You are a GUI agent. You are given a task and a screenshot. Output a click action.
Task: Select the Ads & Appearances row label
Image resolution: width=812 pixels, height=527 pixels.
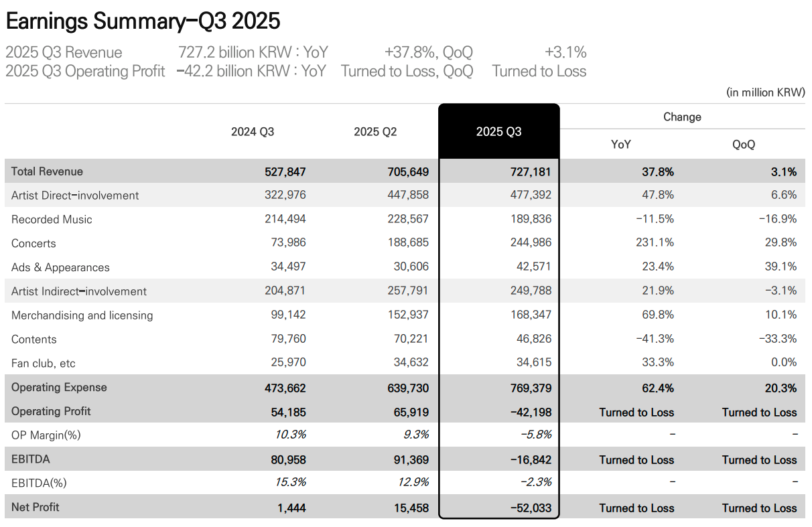click(60, 267)
